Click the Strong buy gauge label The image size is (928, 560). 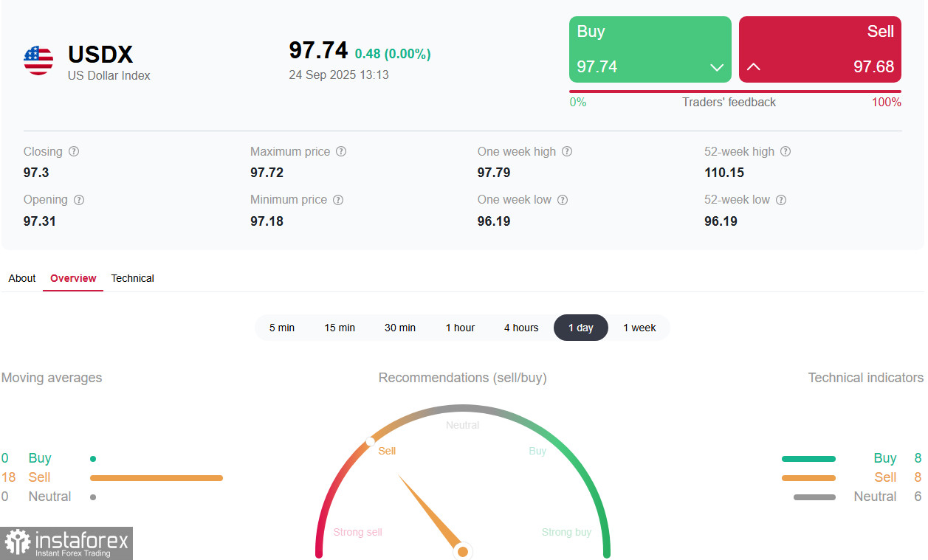coord(566,532)
